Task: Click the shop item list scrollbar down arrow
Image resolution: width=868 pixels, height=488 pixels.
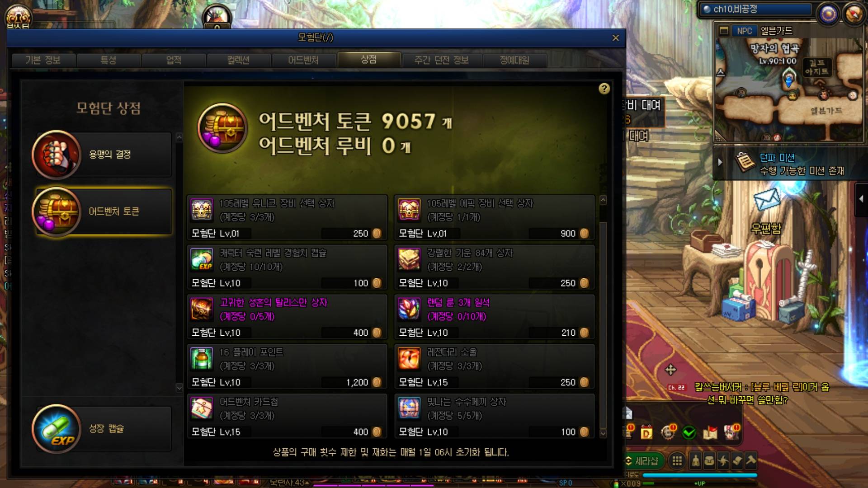Action: 603,433
